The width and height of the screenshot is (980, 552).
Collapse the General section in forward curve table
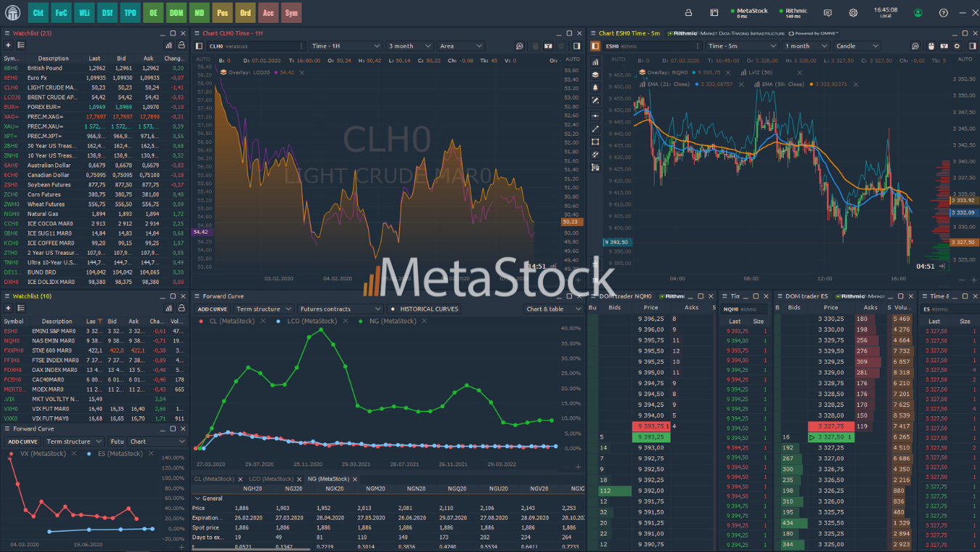[x=197, y=498]
